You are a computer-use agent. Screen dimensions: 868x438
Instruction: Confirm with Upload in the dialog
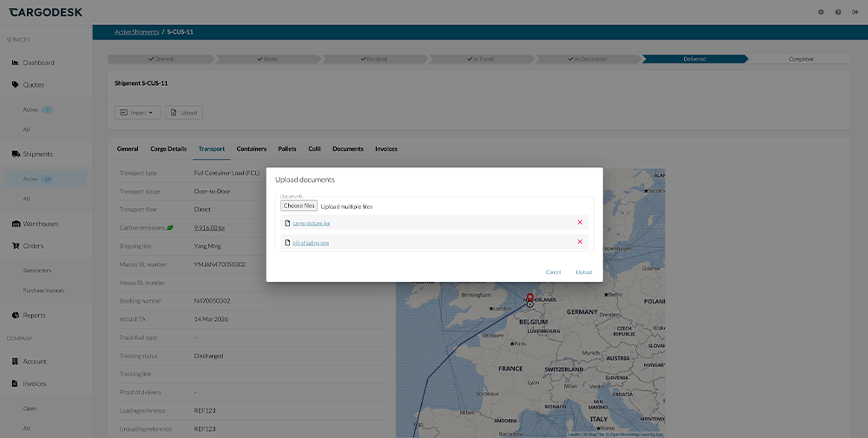584,272
